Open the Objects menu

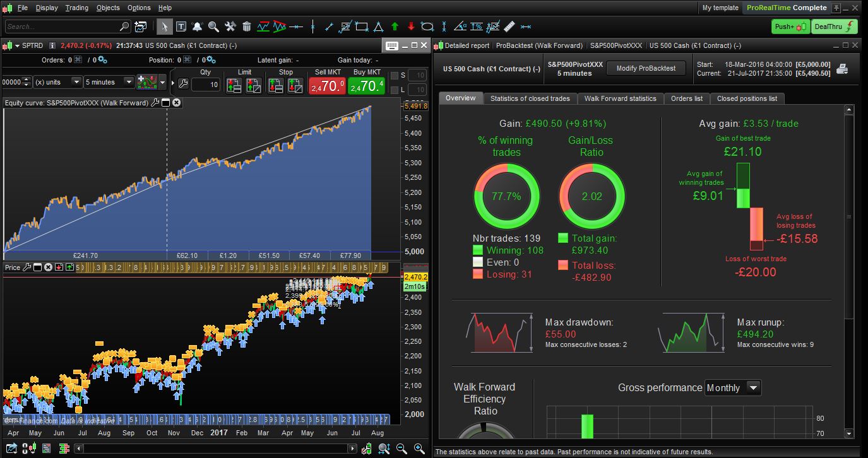108,8
